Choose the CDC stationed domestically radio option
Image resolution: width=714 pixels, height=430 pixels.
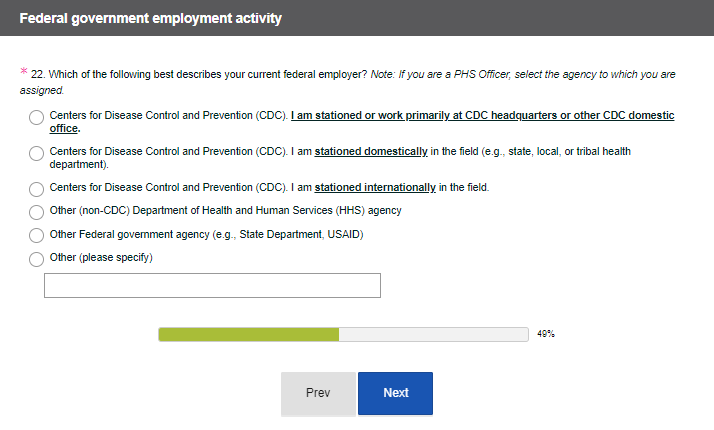[x=37, y=153]
